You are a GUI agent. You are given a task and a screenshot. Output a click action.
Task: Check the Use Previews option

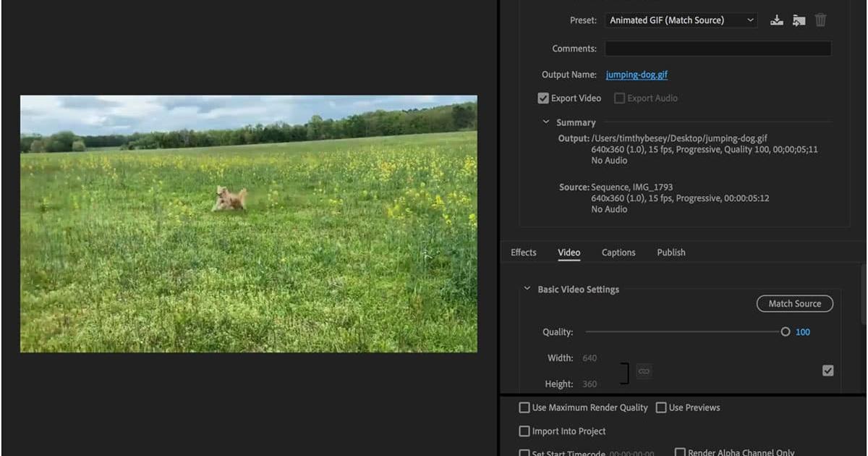pos(661,408)
